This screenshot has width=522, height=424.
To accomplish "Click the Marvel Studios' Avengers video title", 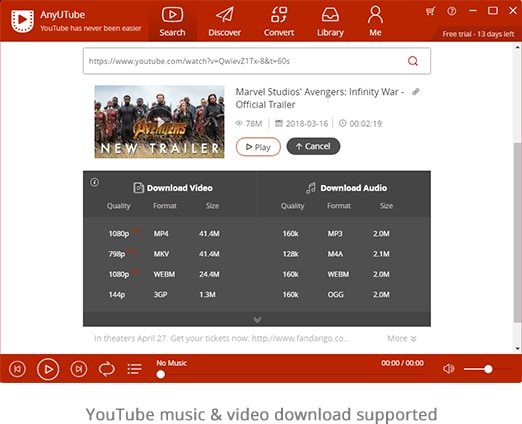I will pos(320,98).
